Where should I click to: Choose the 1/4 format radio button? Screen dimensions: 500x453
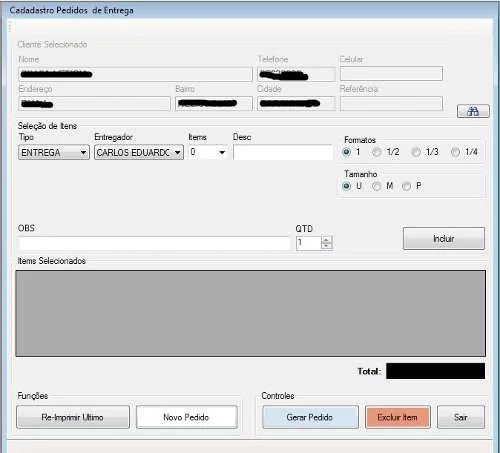coord(455,152)
